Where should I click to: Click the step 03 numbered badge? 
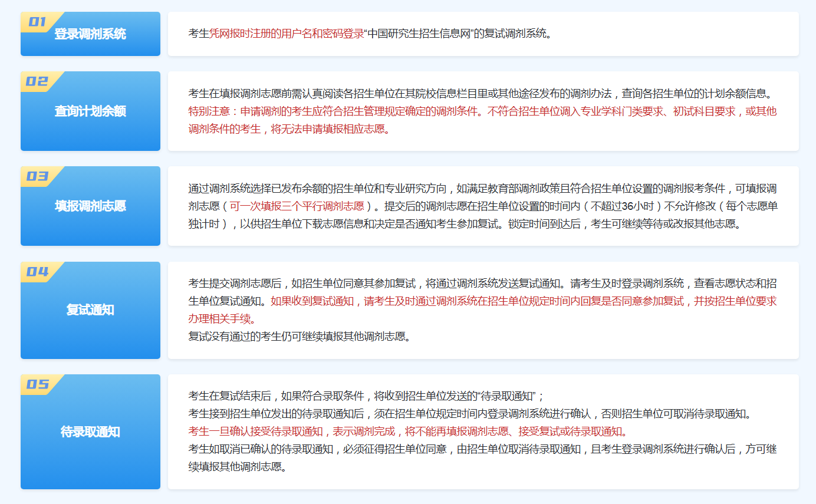[x=37, y=177]
